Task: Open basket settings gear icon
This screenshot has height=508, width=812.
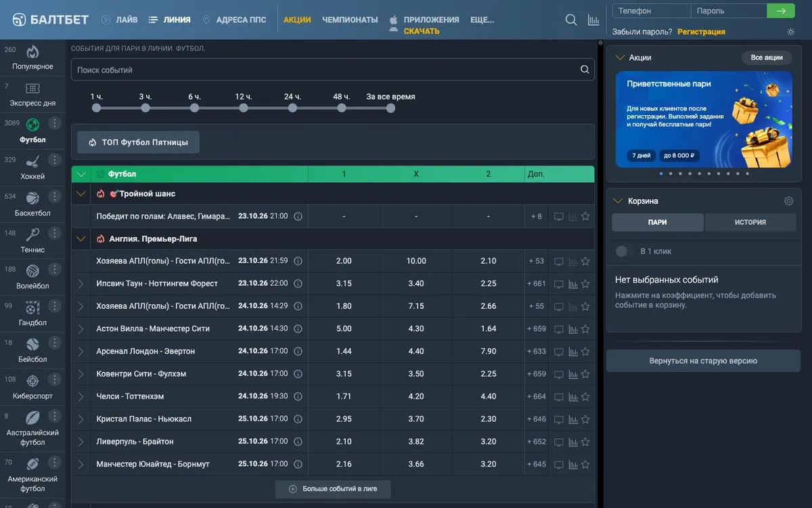Action: point(788,201)
